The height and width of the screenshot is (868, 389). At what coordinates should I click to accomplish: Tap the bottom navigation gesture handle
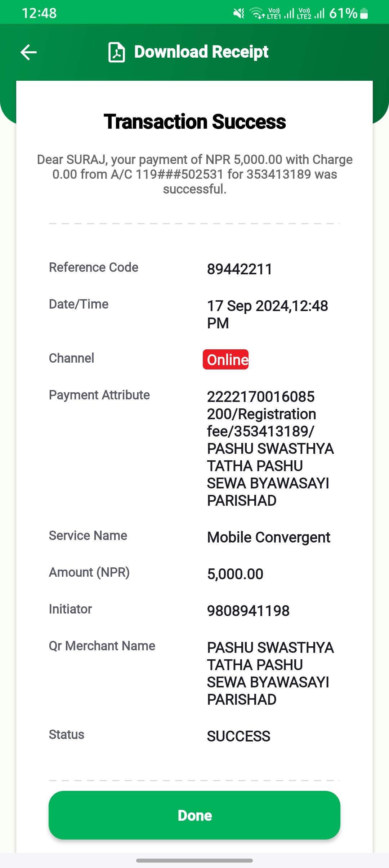point(194,860)
